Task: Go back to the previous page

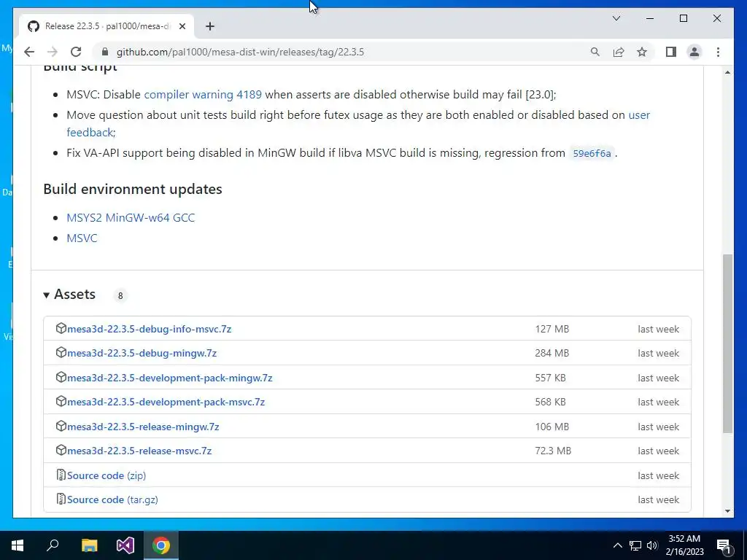Action: pyautogui.click(x=29, y=52)
